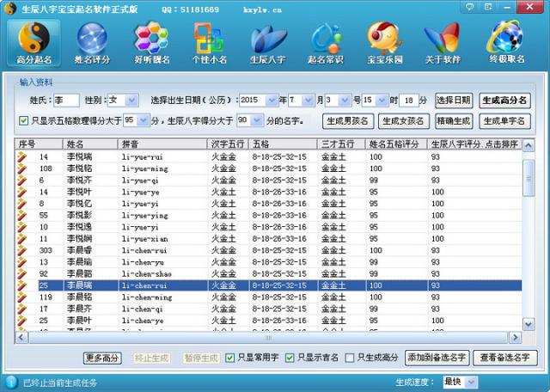
Task: Toggle the 只显示吉名 checkbox
Action: point(290,358)
